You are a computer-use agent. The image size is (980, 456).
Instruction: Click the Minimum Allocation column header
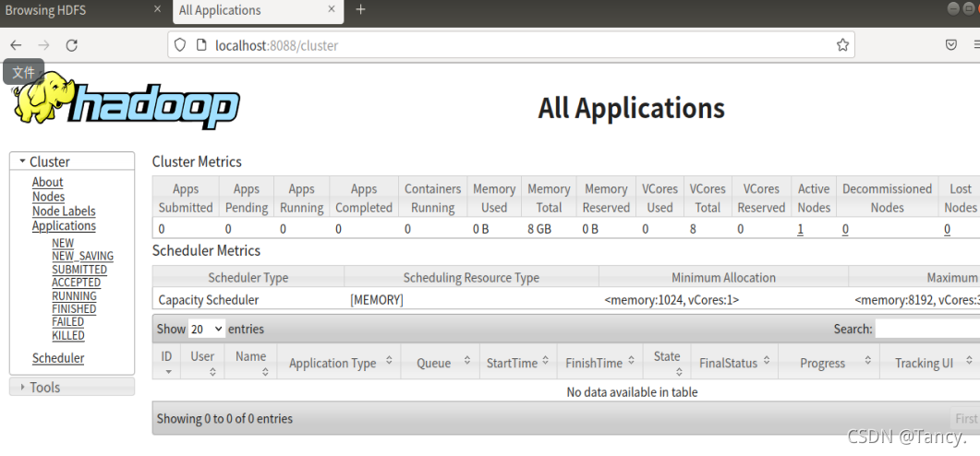[724, 277]
